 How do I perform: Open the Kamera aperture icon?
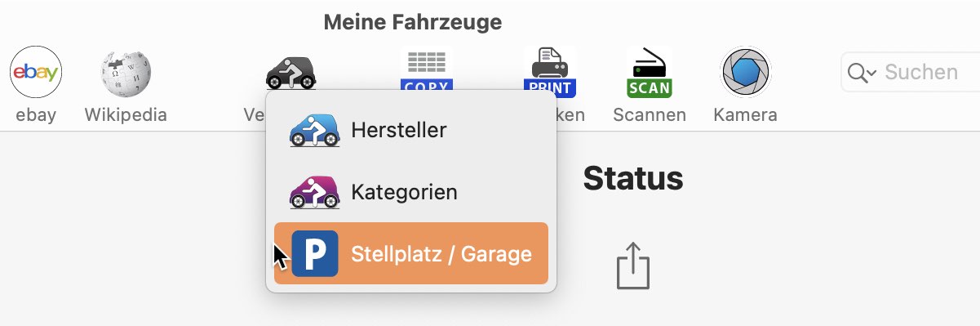click(746, 73)
